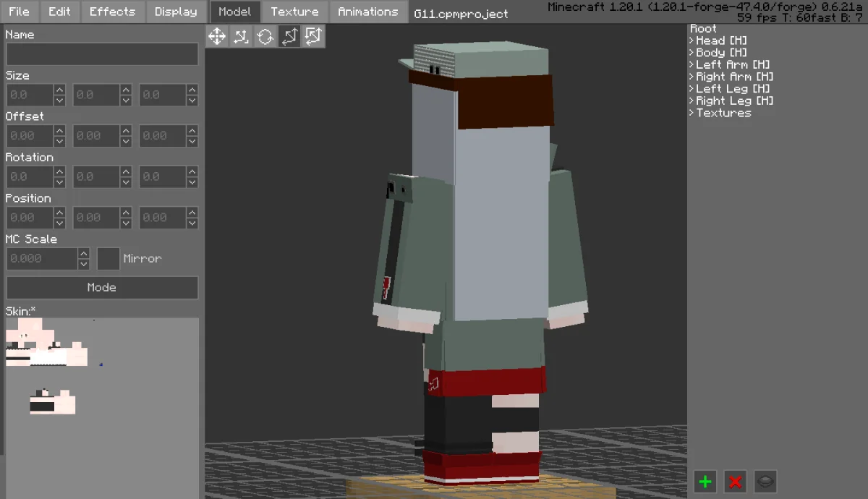Image resolution: width=868 pixels, height=499 pixels.
Task: Click the MC Scale value field
Action: [x=42, y=259]
